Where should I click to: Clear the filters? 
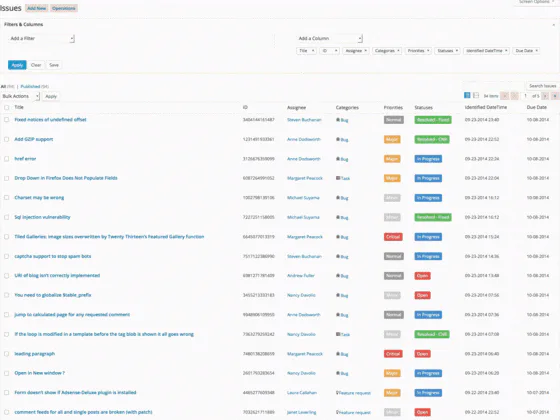[36, 65]
